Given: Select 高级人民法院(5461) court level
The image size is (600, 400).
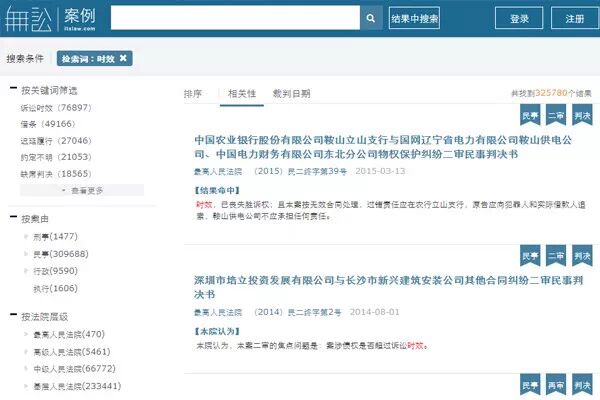Looking at the screenshot, I should [72, 351].
